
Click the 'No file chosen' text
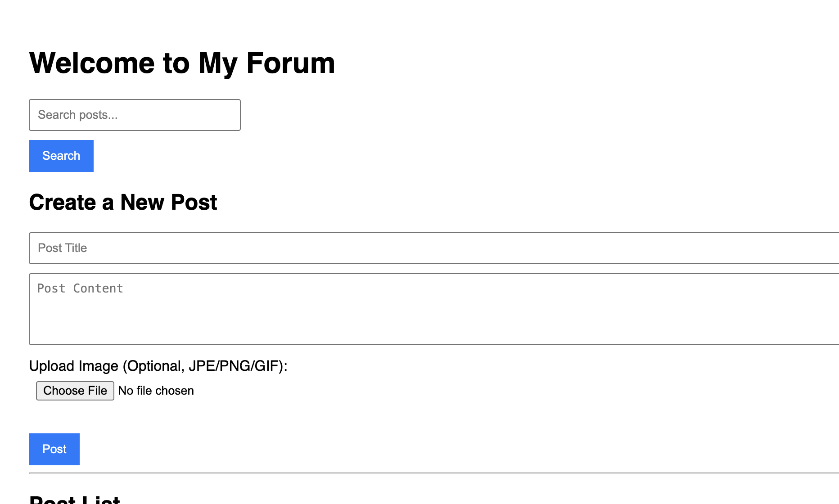156,391
